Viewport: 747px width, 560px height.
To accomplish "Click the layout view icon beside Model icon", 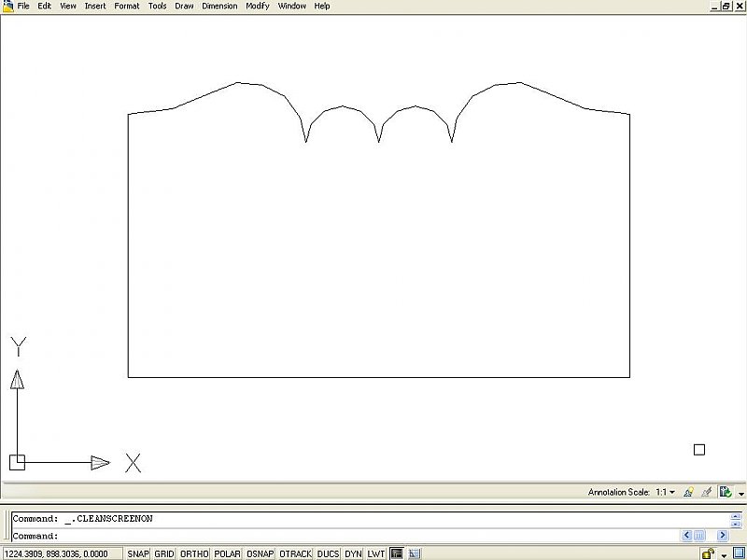I will click(414, 553).
